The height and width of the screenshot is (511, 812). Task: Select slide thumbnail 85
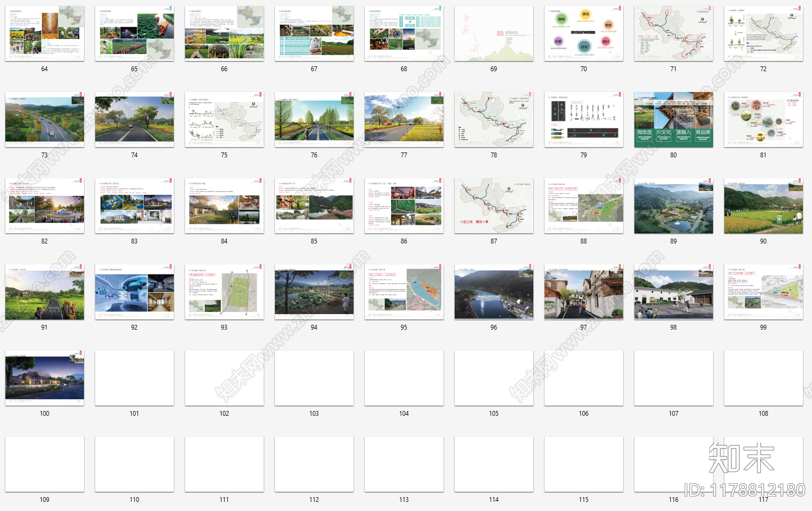tap(314, 205)
